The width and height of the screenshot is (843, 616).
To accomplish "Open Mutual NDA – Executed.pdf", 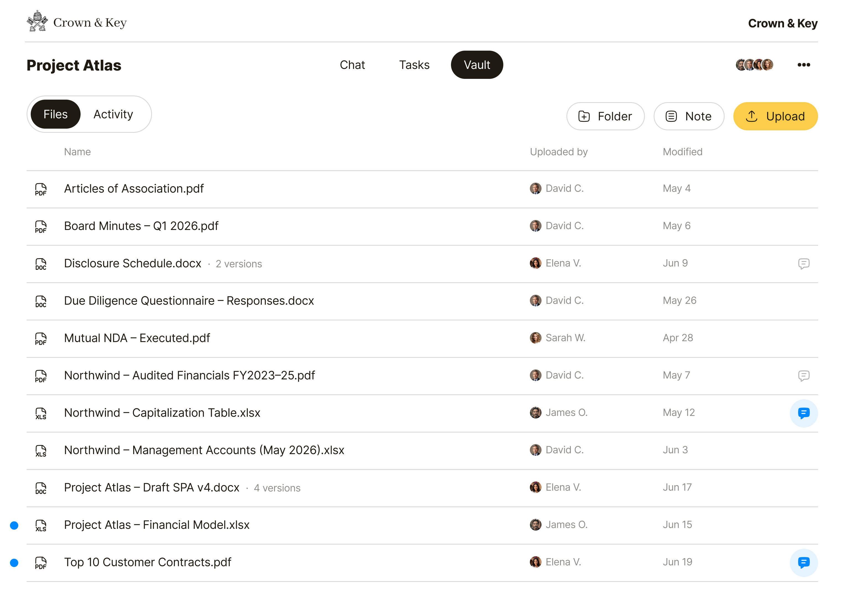I will 137,338.
